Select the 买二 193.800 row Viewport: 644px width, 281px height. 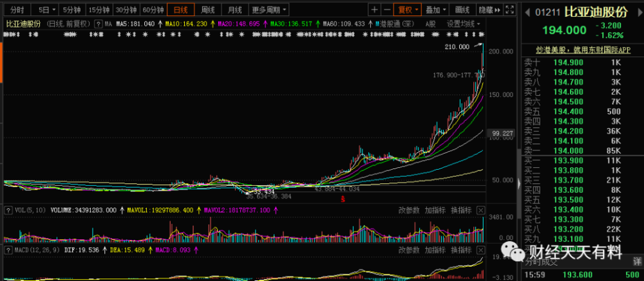[581, 170]
